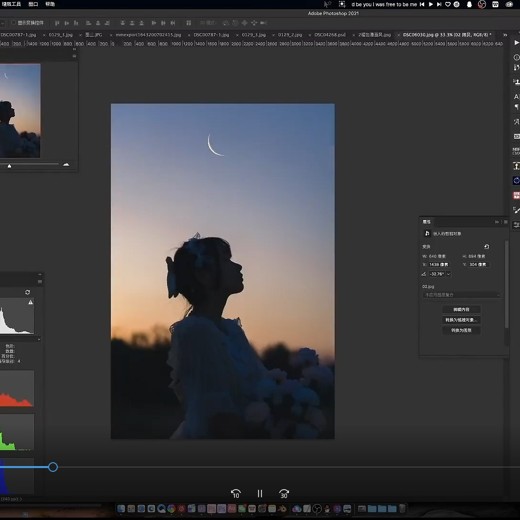This screenshot has width=520, height=520.
Task: Click the video progress slider handle
Action: [53, 467]
